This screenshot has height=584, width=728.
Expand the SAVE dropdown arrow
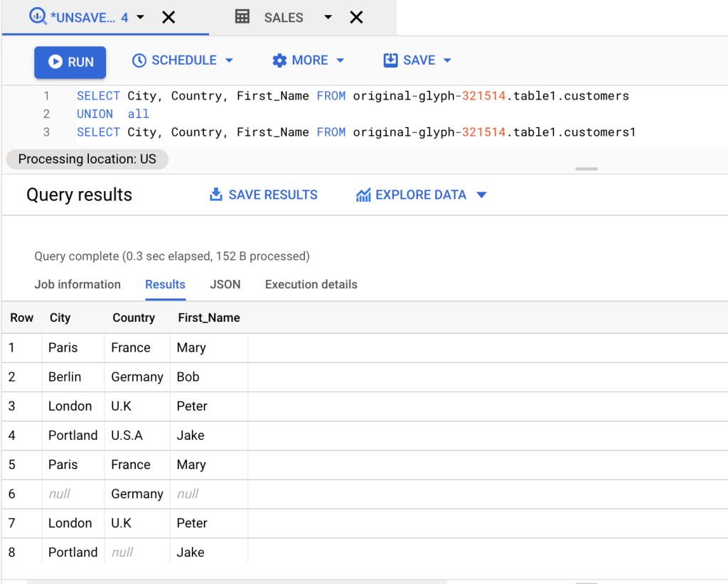coord(447,60)
